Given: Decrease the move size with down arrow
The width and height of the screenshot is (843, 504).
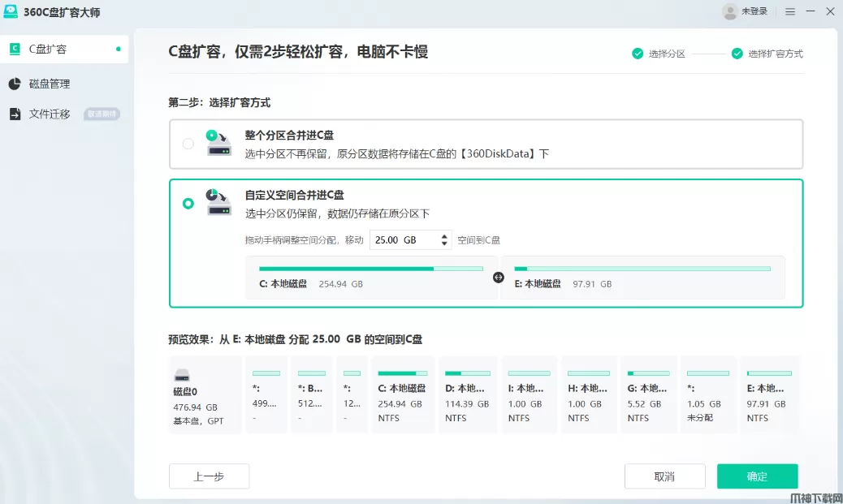Looking at the screenshot, I should (444, 243).
